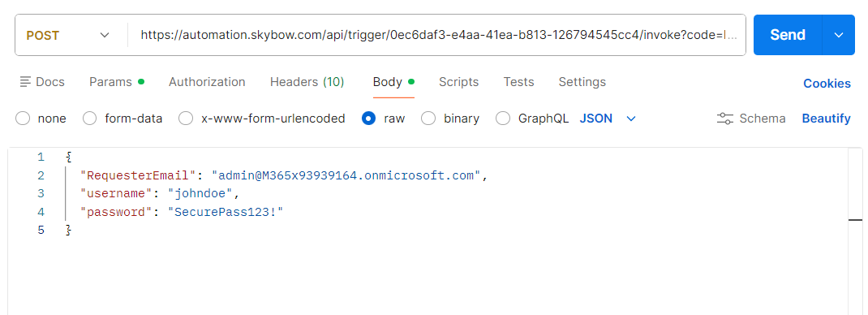Select the raw radio button
868x315 pixels.
pos(368,119)
